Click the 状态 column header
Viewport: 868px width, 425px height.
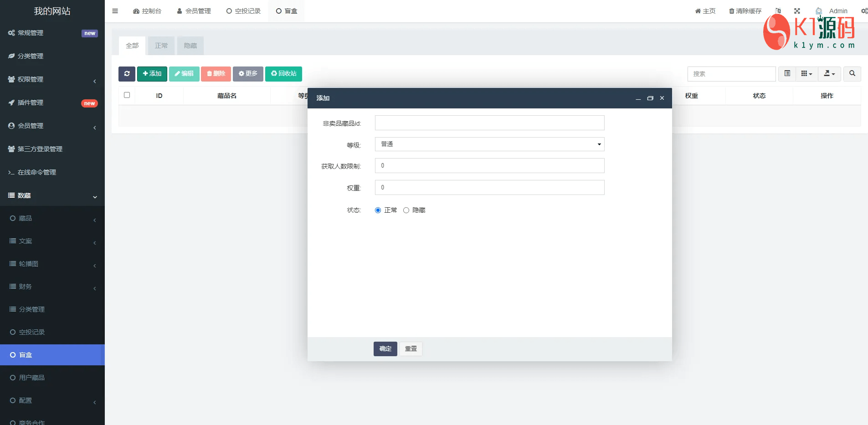point(759,96)
